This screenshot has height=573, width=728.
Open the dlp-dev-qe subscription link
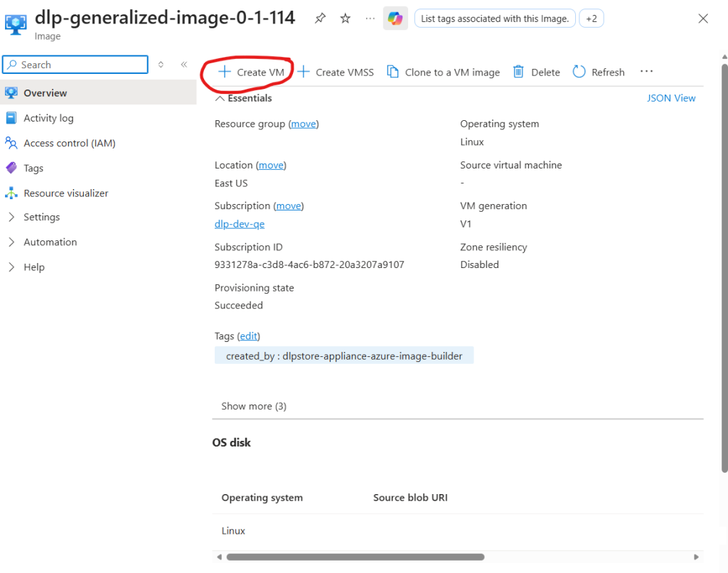click(240, 224)
